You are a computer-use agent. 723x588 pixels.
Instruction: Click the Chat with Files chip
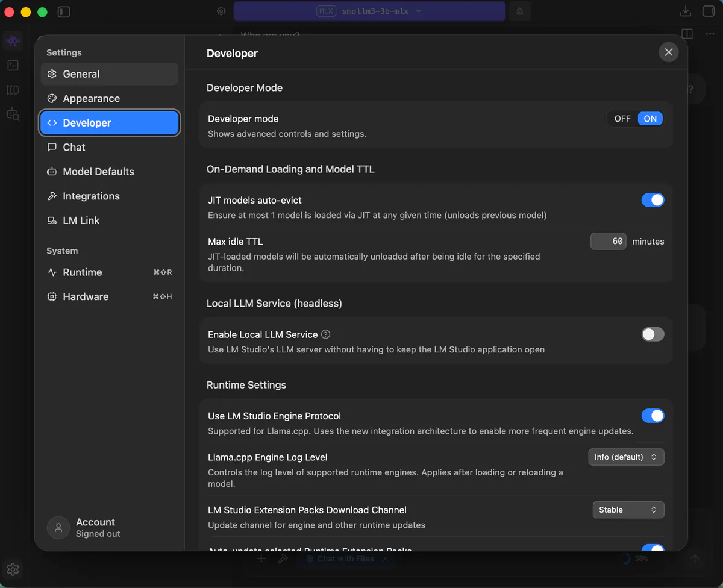pyautogui.click(x=346, y=559)
